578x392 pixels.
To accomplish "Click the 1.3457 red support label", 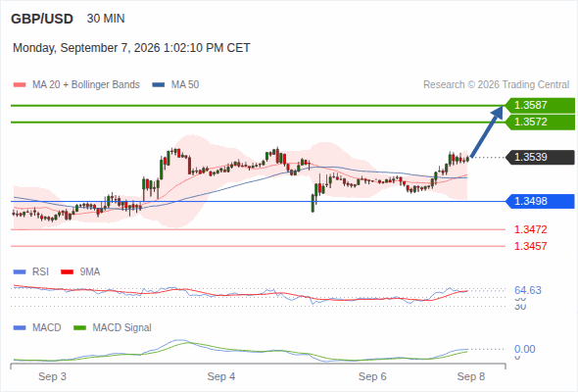I will 530,246.
